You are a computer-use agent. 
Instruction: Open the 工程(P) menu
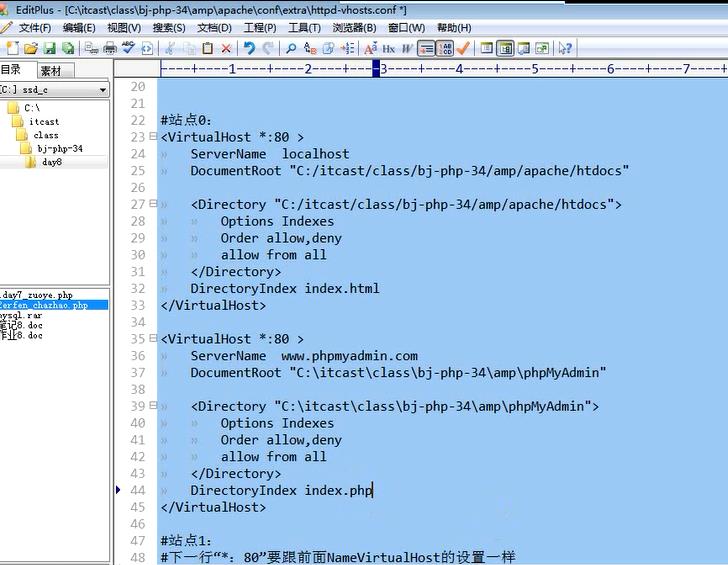pyautogui.click(x=260, y=28)
